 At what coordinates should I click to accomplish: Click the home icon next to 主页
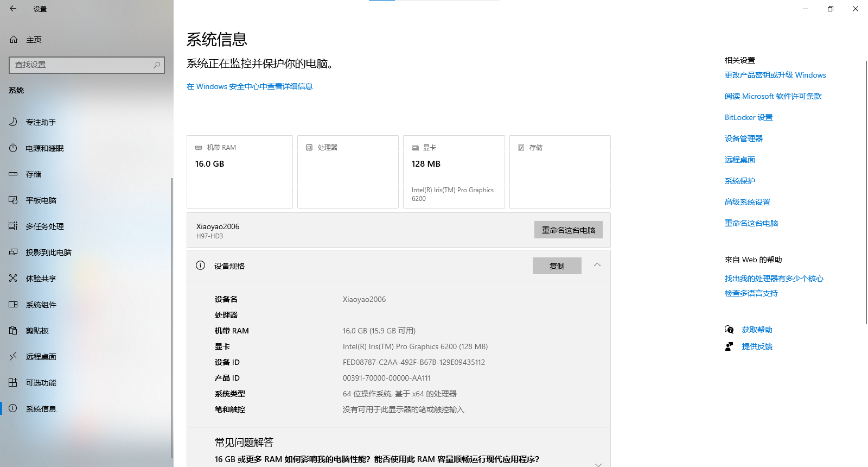pyautogui.click(x=14, y=40)
